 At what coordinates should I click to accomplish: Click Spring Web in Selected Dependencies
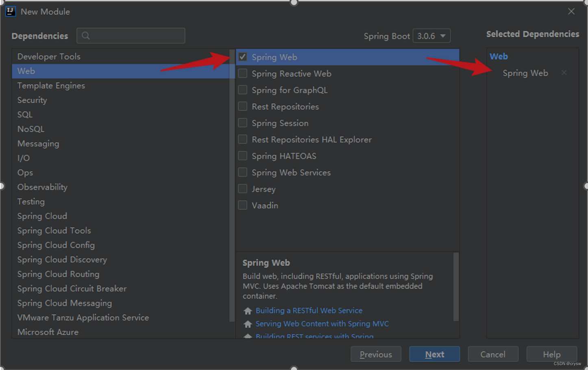(x=525, y=73)
